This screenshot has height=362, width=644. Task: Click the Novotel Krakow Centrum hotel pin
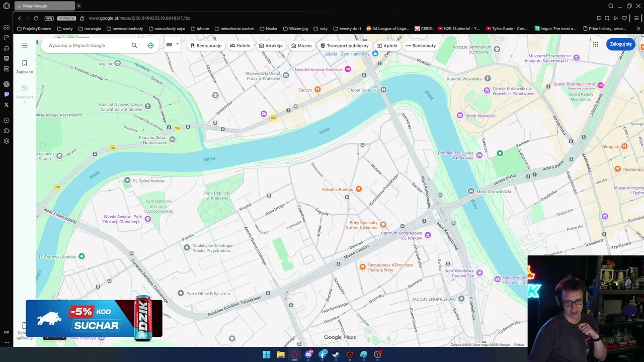(x=347, y=69)
